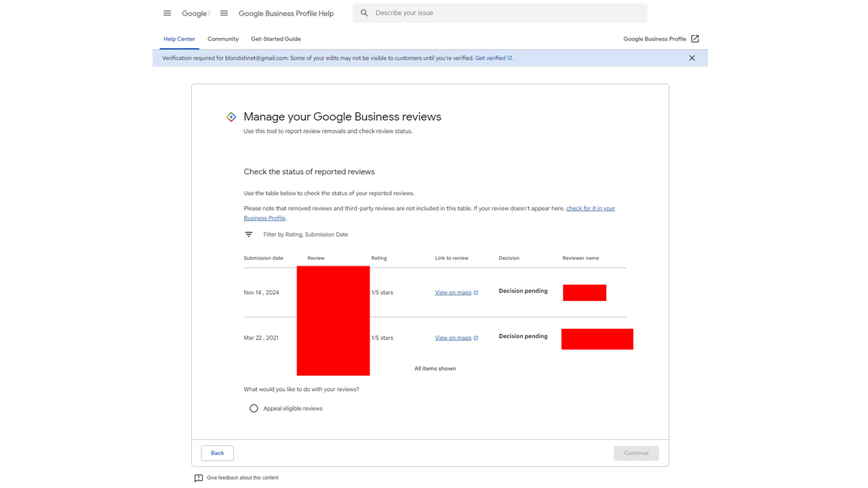Viewport: 868px width, 488px height.
Task: Click the filter icon beside Filter by Rating
Action: (248, 234)
